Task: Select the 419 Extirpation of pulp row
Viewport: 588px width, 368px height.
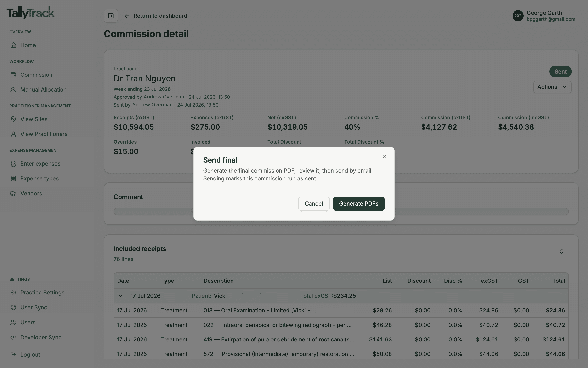Action: tap(341, 339)
